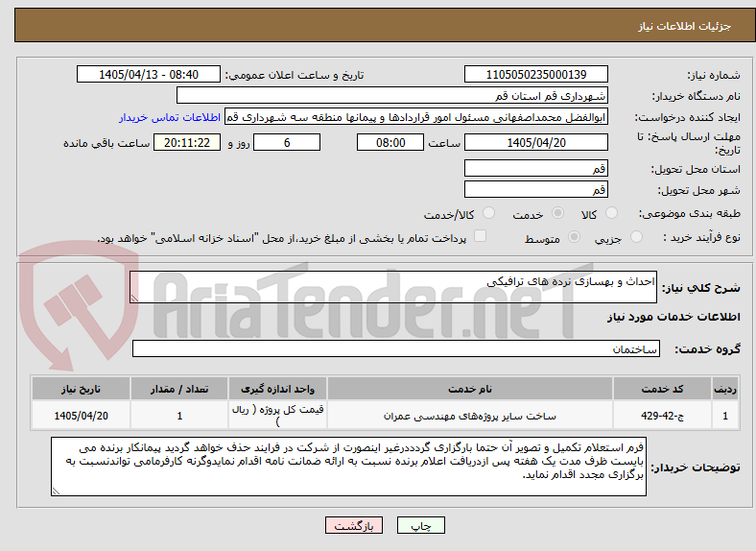Select the کالا/خدمت radio button
The image size is (756, 551).
[x=489, y=213]
